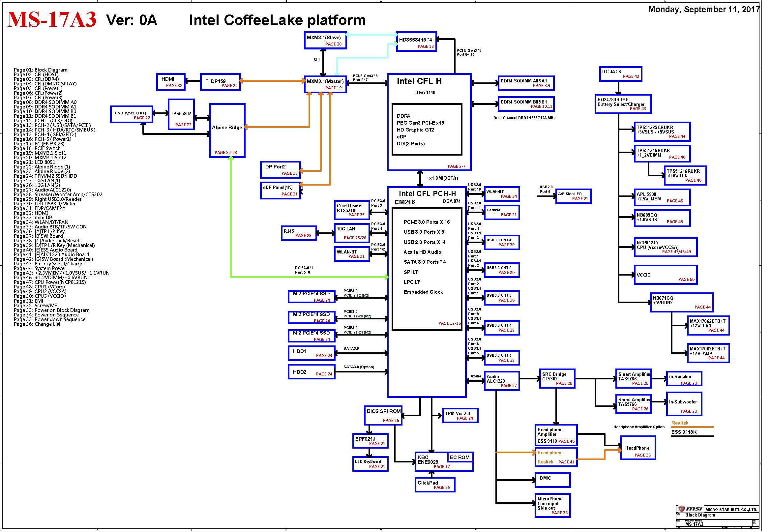Image resolution: width=771 pixels, height=532 pixels.
Task: Click the "Alpine Ridge" block label
Action: tap(227, 127)
